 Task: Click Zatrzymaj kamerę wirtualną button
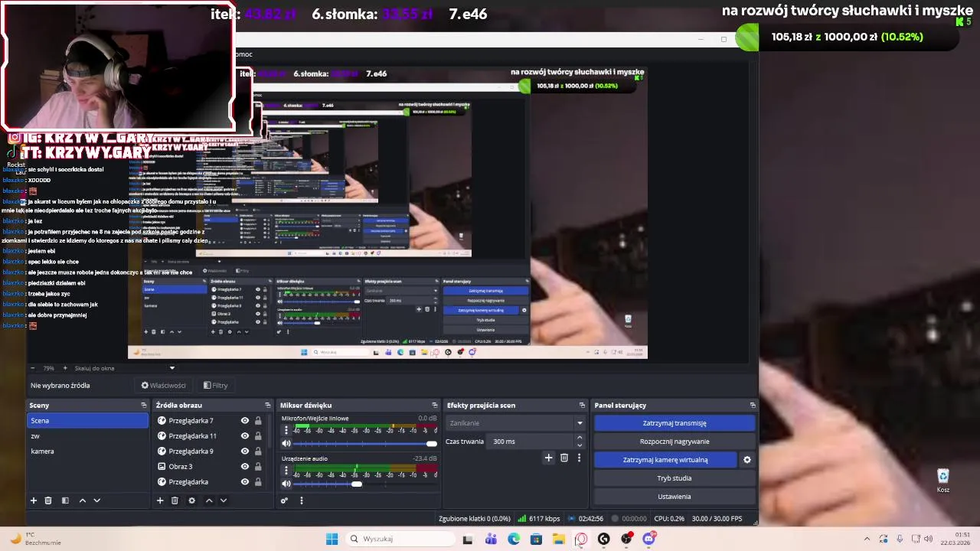coord(665,460)
